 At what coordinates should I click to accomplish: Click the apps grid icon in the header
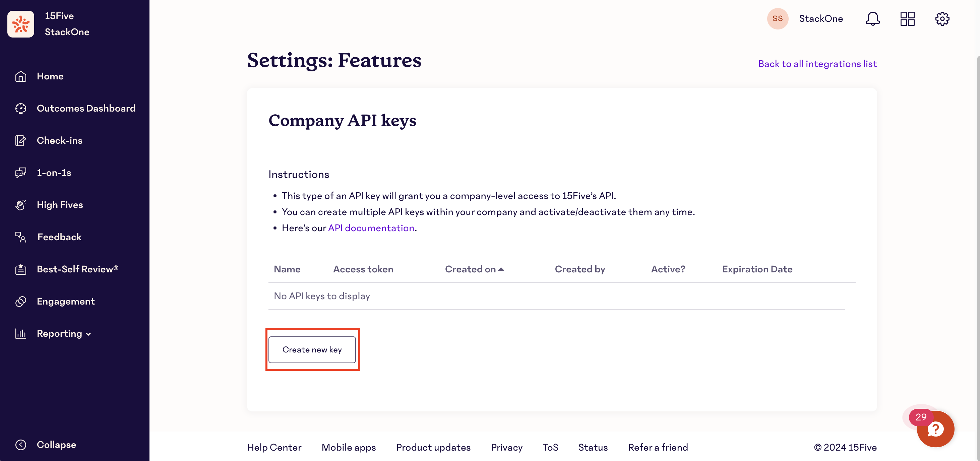click(x=907, y=18)
